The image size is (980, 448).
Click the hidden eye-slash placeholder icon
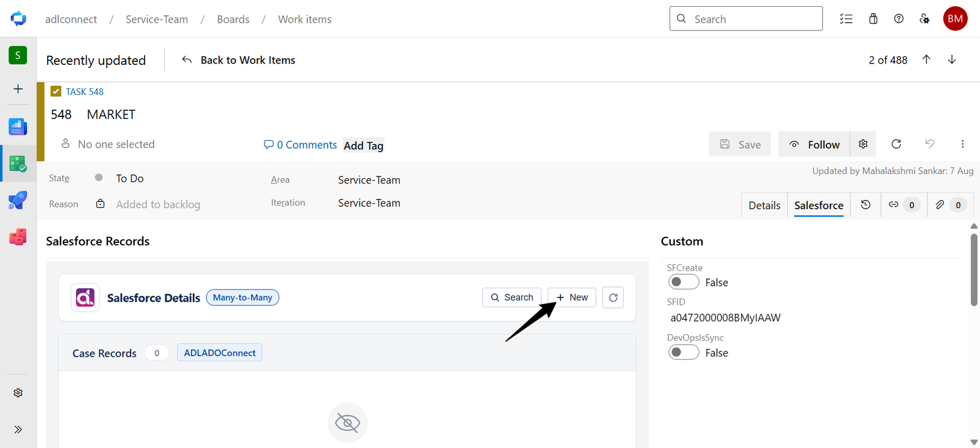click(347, 423)
